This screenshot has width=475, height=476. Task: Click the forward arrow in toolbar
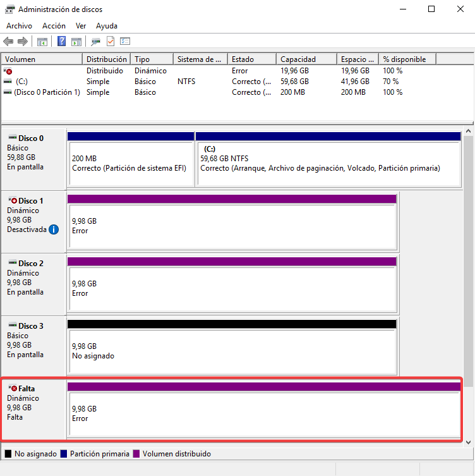23,42
